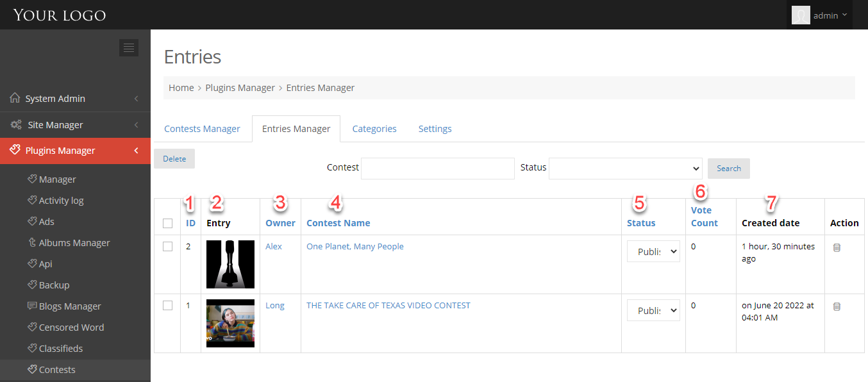Check the box for entry ID 2
The height and width of the screenshot is (382, 868).
click(x=168, y=247)
